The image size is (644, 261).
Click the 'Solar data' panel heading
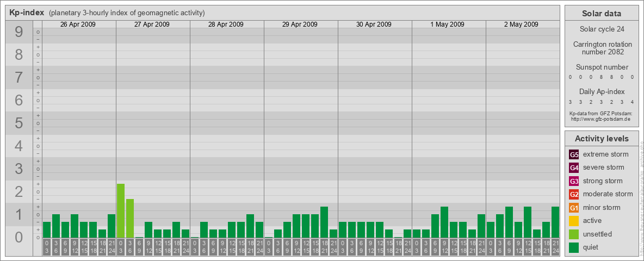coord(601,14)
